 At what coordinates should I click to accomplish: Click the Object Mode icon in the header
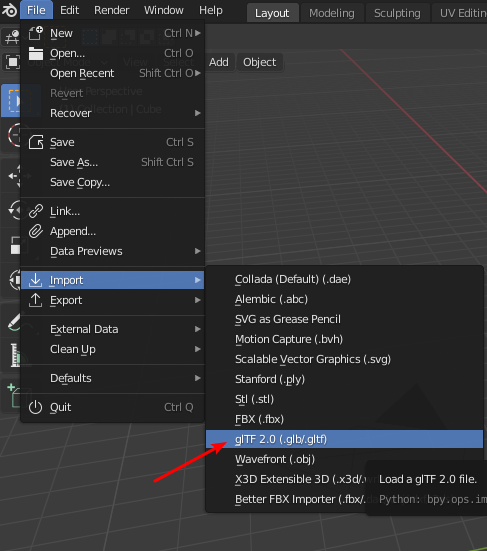12,62
